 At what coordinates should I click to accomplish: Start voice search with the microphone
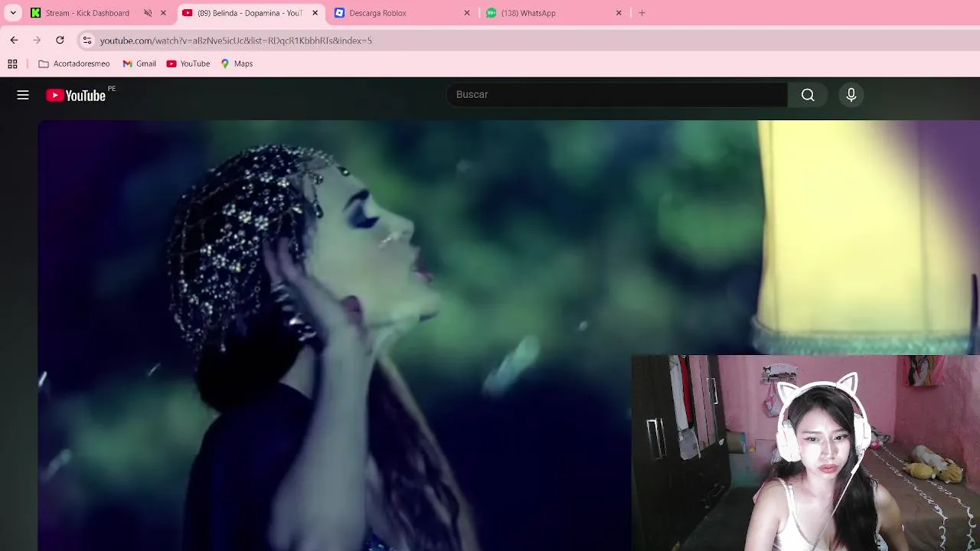click(x=851, y=95)
